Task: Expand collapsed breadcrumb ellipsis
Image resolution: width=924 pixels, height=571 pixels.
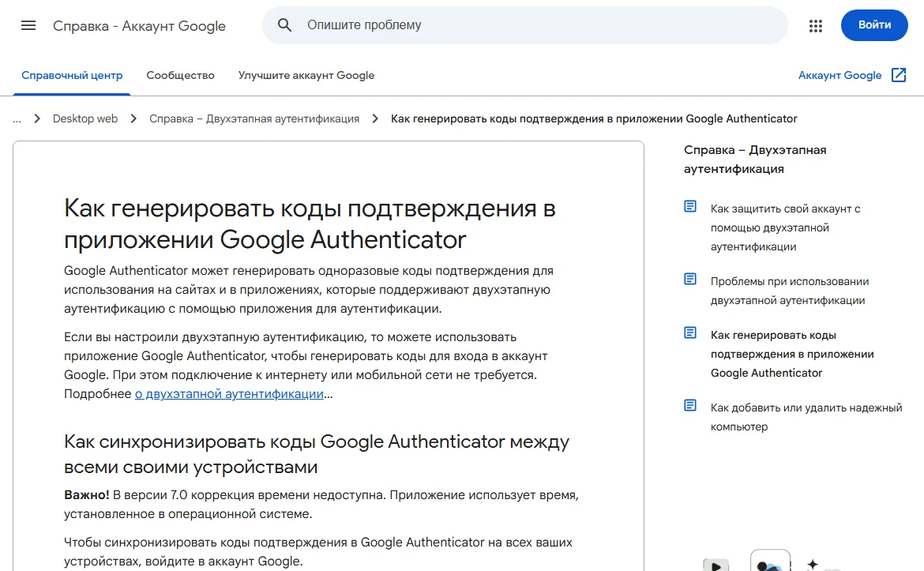Action: click(17, 119)
